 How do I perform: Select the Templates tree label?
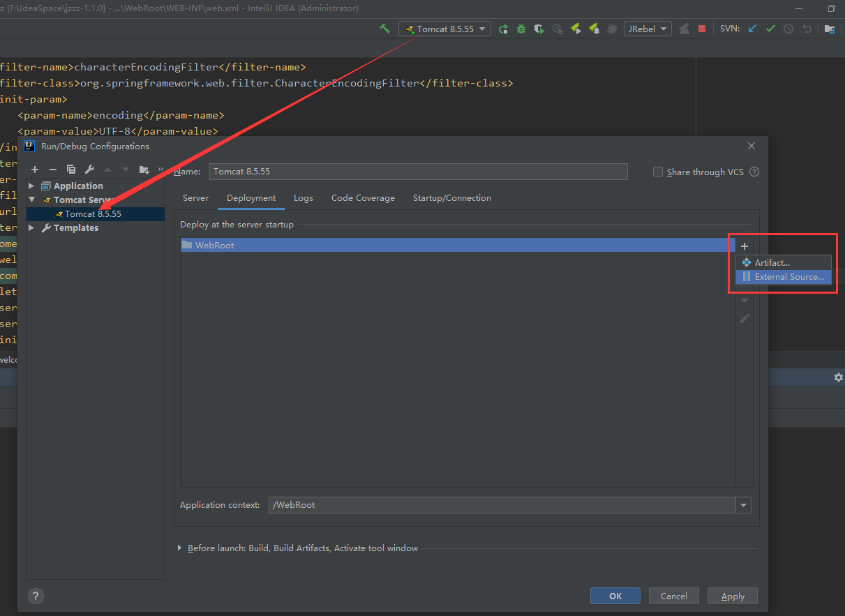(x=76, y=227)
